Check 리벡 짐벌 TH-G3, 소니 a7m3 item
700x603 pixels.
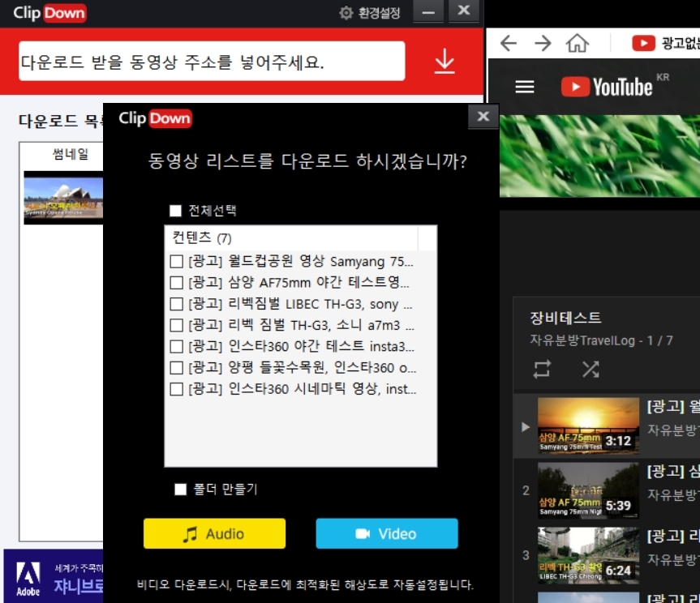(176, 325)
